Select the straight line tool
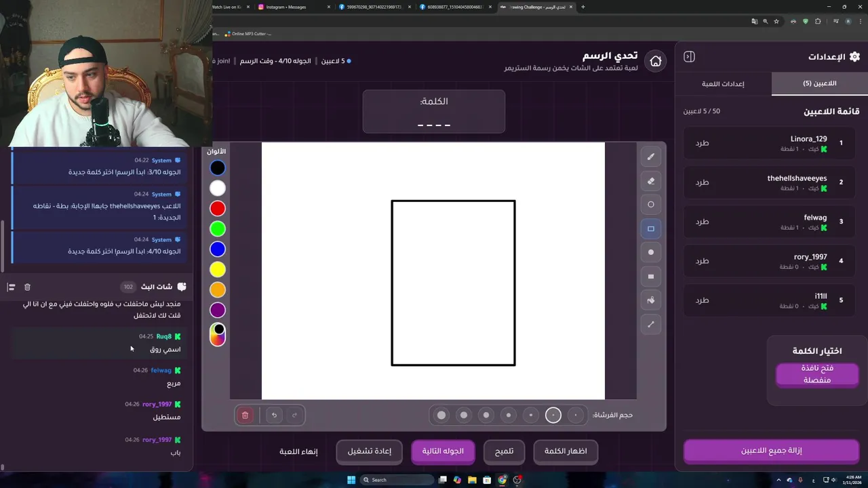The image size is (868, 488). [651, 324]
